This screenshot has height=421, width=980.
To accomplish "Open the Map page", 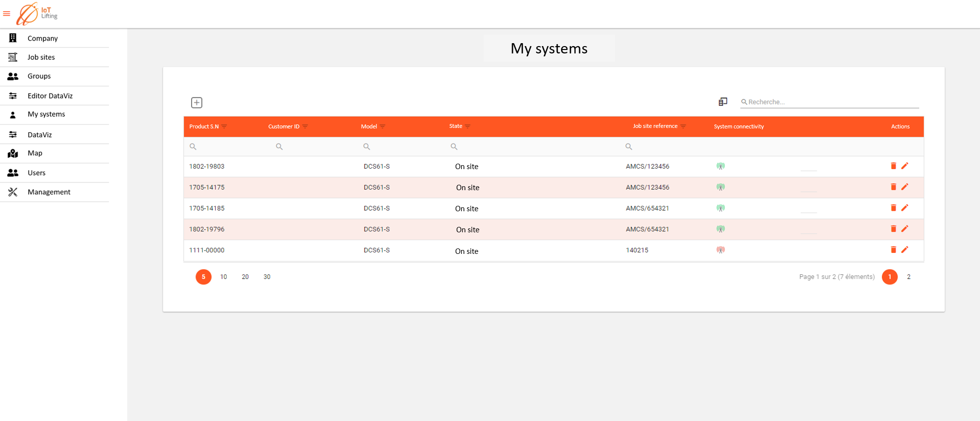I will (35, 153).
